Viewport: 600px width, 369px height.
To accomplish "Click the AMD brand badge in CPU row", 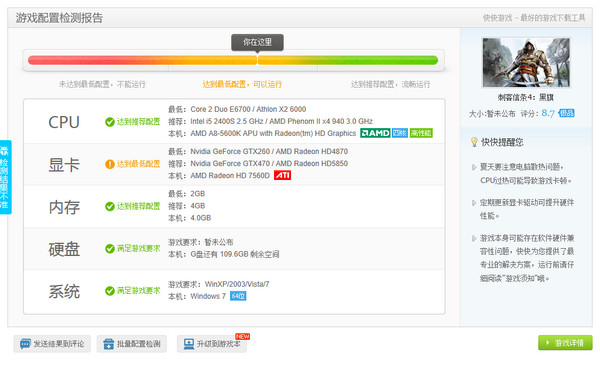I will [x=375, y=133].
